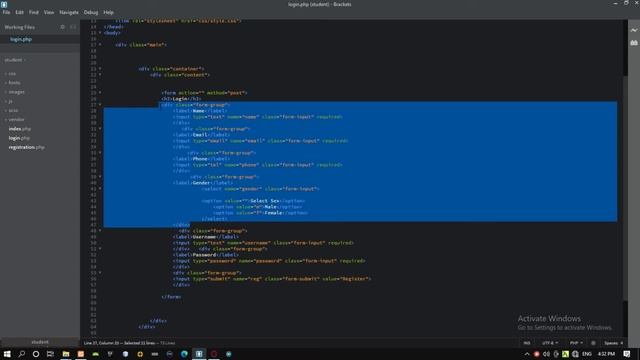640x360 pixels.
Task: Expand the vendor folder
Action: (15, 120)
